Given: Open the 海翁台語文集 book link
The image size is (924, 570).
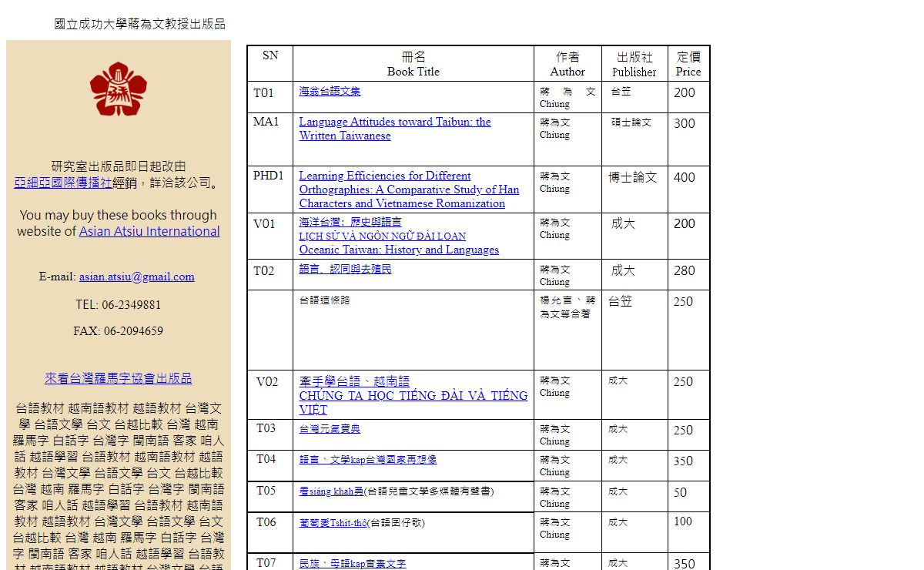Looking at the screenshot, I should (330, 91).
